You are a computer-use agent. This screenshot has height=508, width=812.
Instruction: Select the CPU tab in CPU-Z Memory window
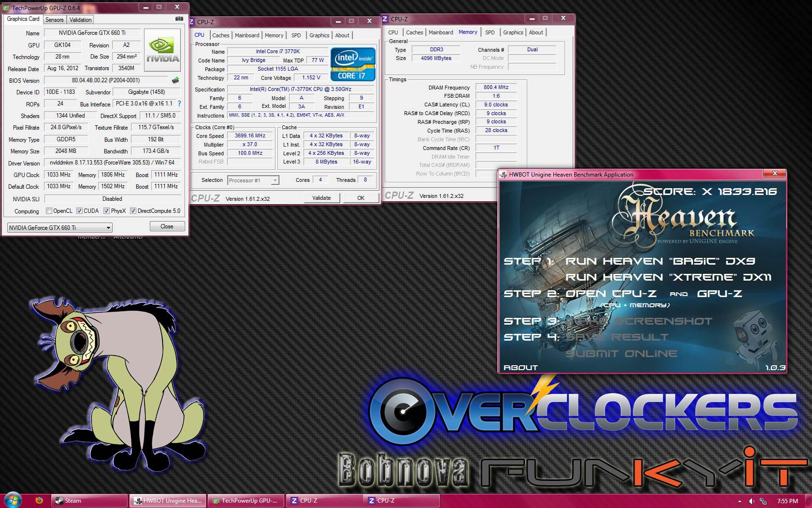click(x=393, y=32)
